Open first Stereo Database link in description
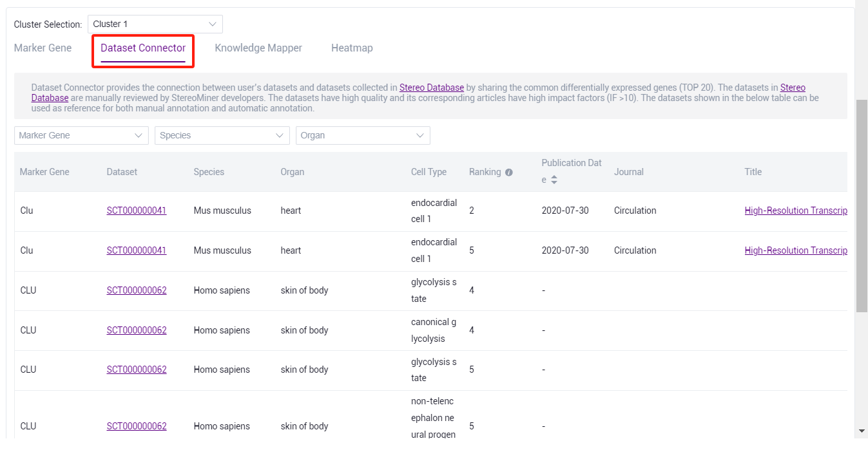The image size is (868, 450). coord(432,88)
